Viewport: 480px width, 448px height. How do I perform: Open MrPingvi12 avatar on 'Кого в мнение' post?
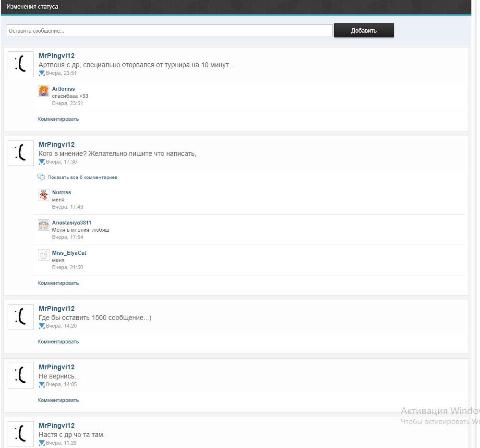[21, 153]
